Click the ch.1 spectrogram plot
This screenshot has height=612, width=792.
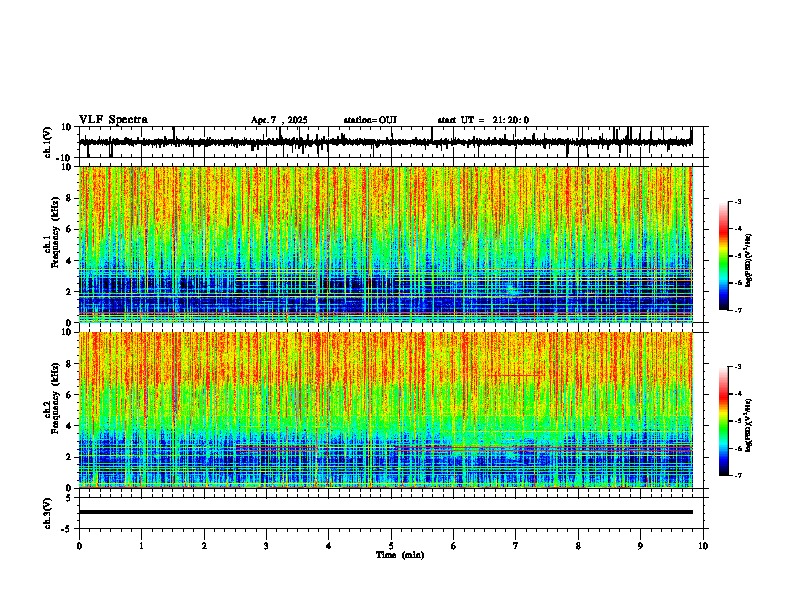coord(386,244)
